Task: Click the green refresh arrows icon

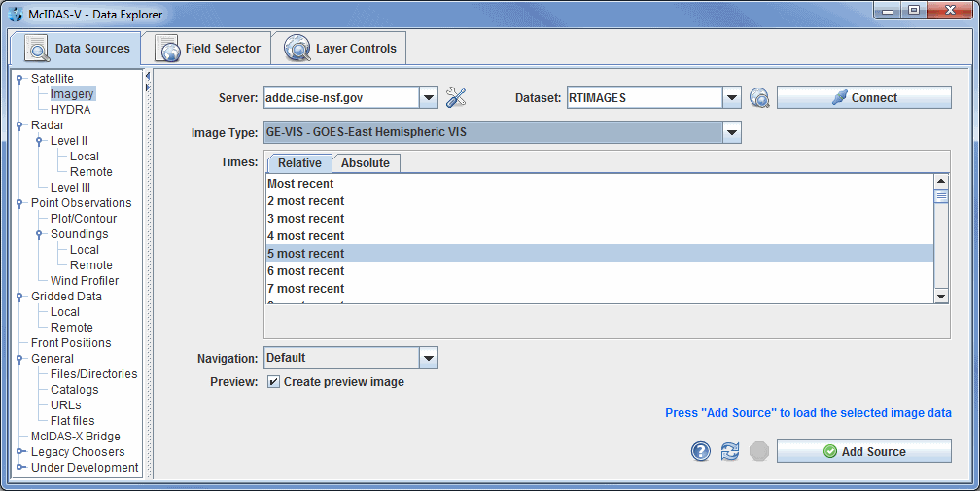Action: click(730, 451)
